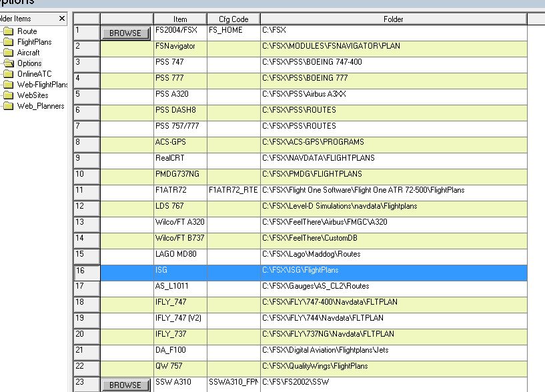Click the FS_HOME cfg code cell
Screen dimensions: 545x392
coord(233,33)
